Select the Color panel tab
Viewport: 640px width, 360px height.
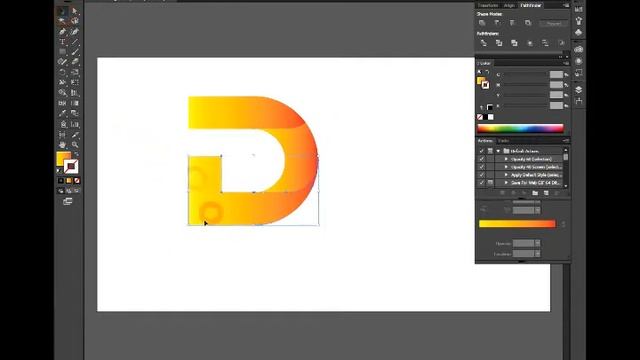coord(484,63)
